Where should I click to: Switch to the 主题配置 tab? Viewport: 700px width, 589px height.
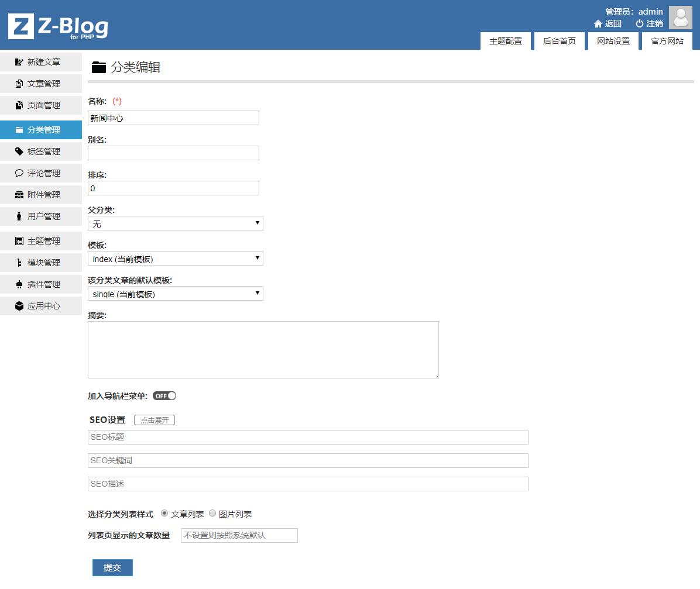(x=506, y=41)
